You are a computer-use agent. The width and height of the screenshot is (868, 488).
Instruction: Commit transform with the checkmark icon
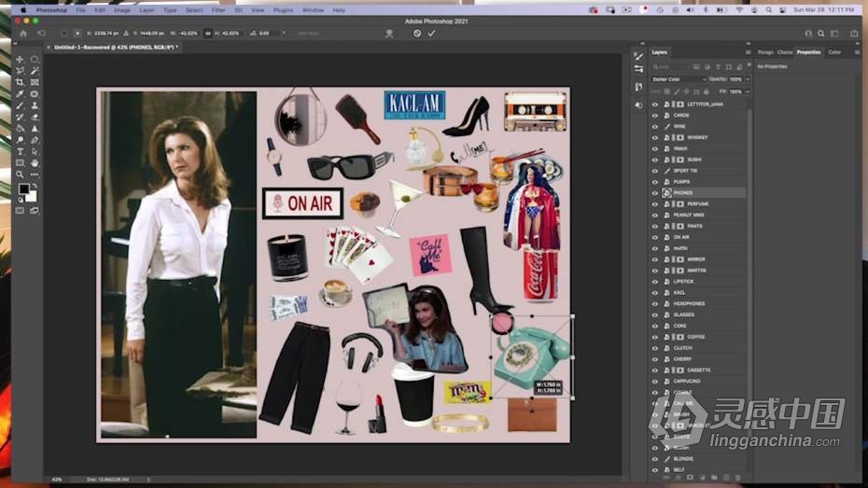click(431, 34)
